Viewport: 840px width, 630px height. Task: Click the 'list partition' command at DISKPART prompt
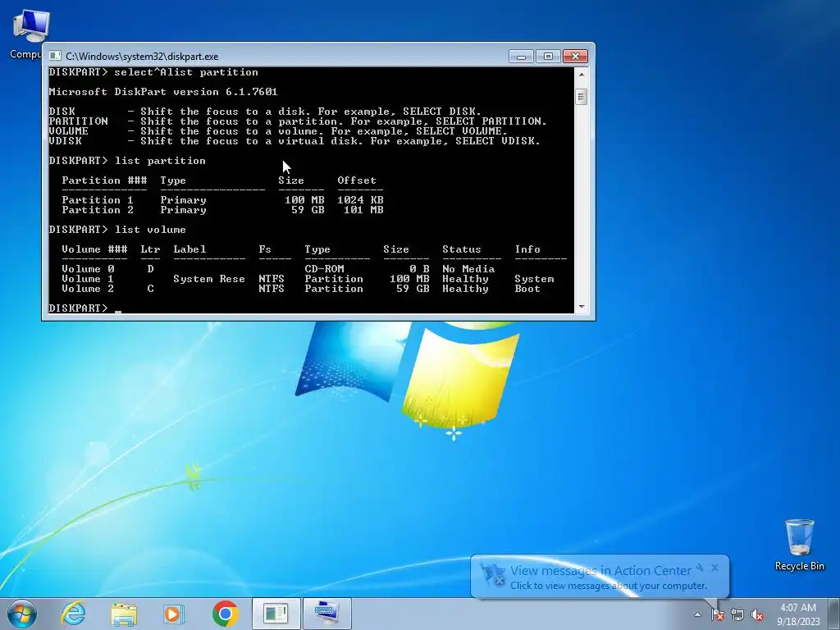pyautogui.click(x=160, y=161)
